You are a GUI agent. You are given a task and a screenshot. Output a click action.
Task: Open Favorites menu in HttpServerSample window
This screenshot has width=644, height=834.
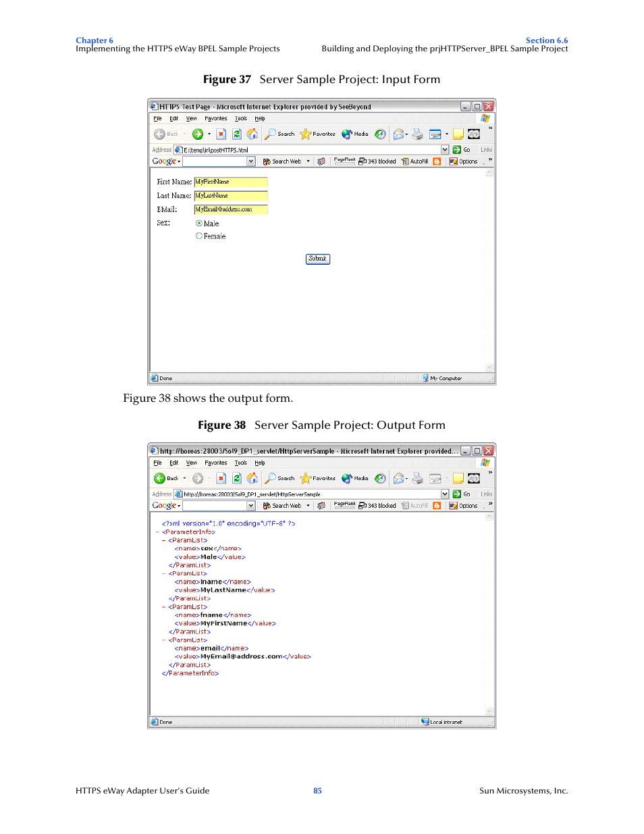[x=216, y=463]
